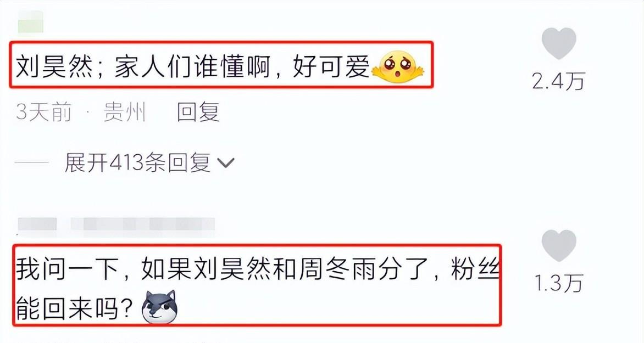
Task: Tap the heart beside the 1.3万 count
Action: [x=559, y=245]
